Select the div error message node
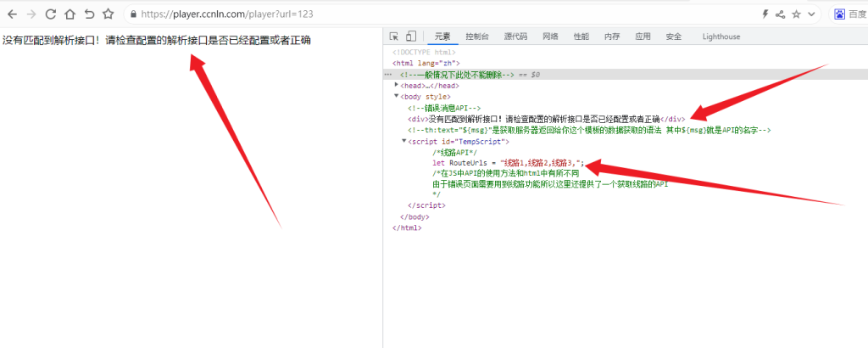Viewport: 868px width, 348px height. coord(547,119)
